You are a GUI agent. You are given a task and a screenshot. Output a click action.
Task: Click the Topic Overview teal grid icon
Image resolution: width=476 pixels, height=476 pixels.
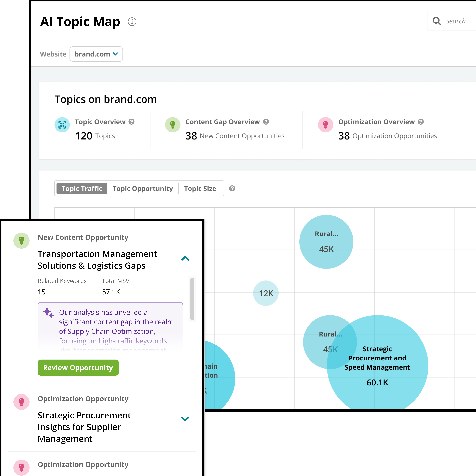click(x=62, y=125)
